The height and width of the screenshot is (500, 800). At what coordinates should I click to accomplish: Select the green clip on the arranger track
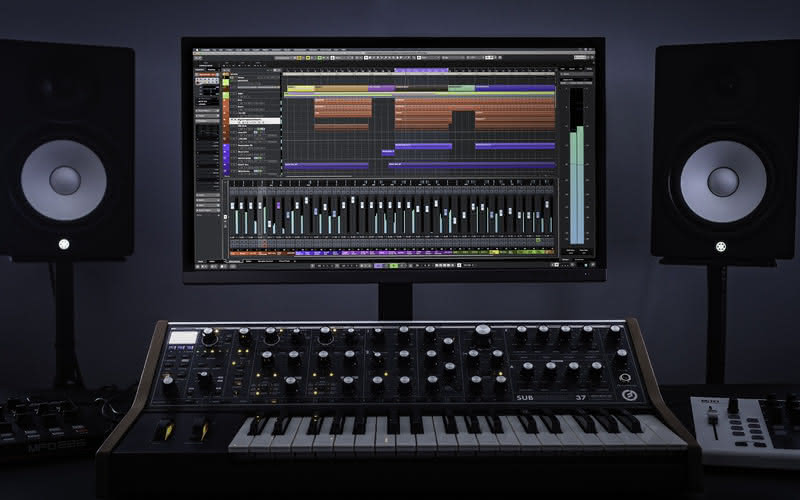coord(461,88)
